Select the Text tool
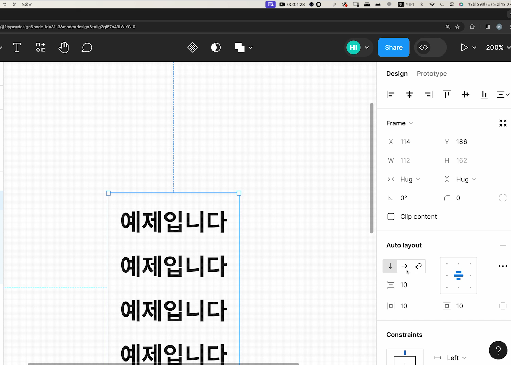This screenshot has height=365, width=511. pos(17,48)
